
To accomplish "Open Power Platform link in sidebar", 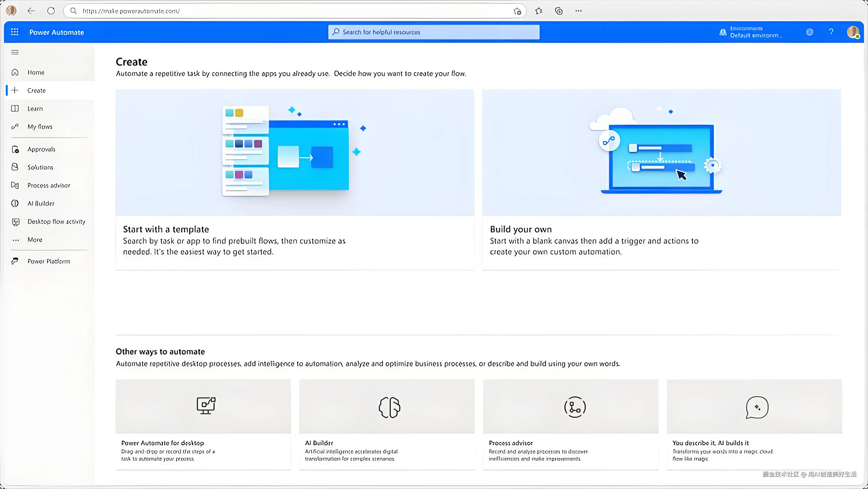I will [x=49, y=261].
